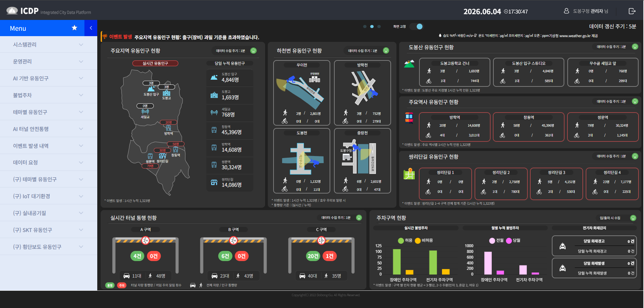Go to the first carousel page dot
Screen dimensions: 644x308
[365, 26]
